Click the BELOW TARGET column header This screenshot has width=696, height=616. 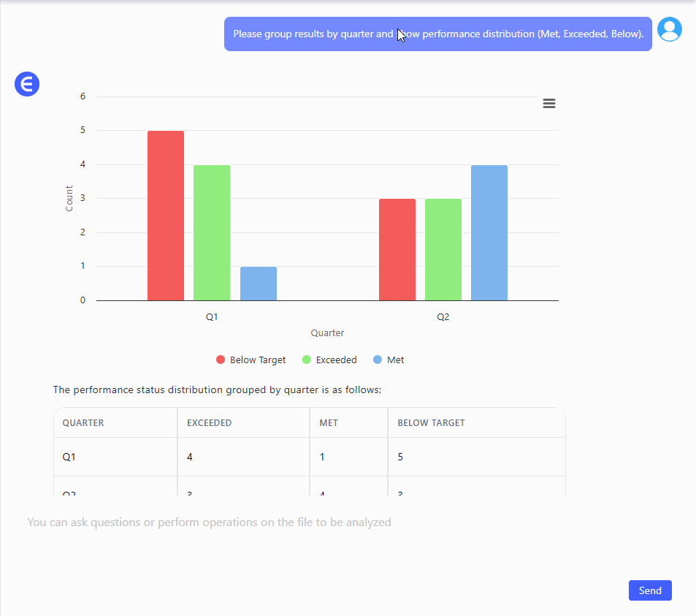coord(431,423)
